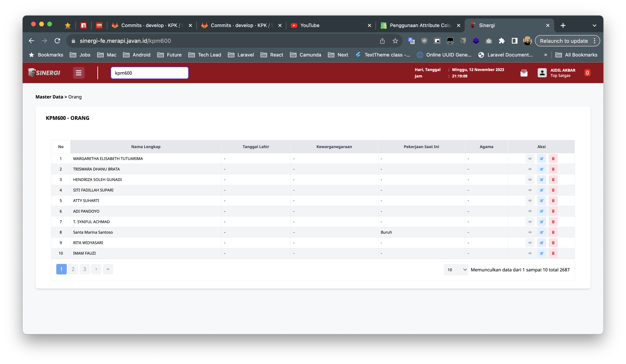626x364 pixels.
Task: Delete the TRISWARA DHANU BRATA row
Action: 553,169
